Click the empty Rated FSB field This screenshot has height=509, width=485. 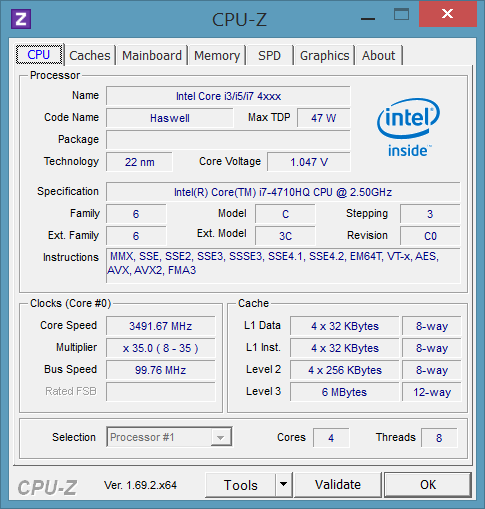[x=161, y=392]
